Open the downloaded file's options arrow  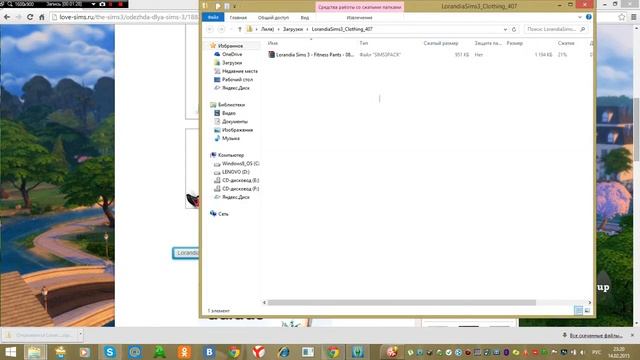coord(80,334)
